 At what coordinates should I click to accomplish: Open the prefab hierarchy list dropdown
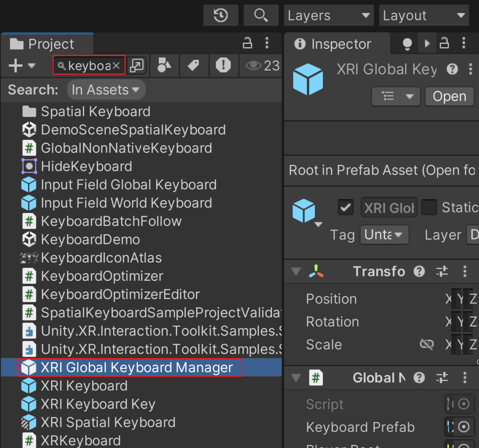pyautogui.click(x=396, y=97)
